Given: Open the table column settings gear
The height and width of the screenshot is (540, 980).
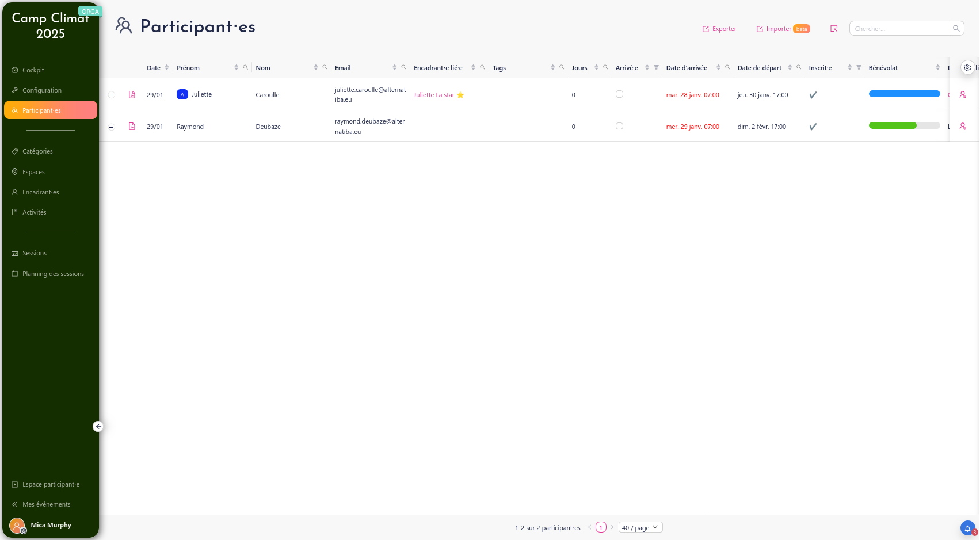Looking at the screenshot, I should [x=967, y=68].
